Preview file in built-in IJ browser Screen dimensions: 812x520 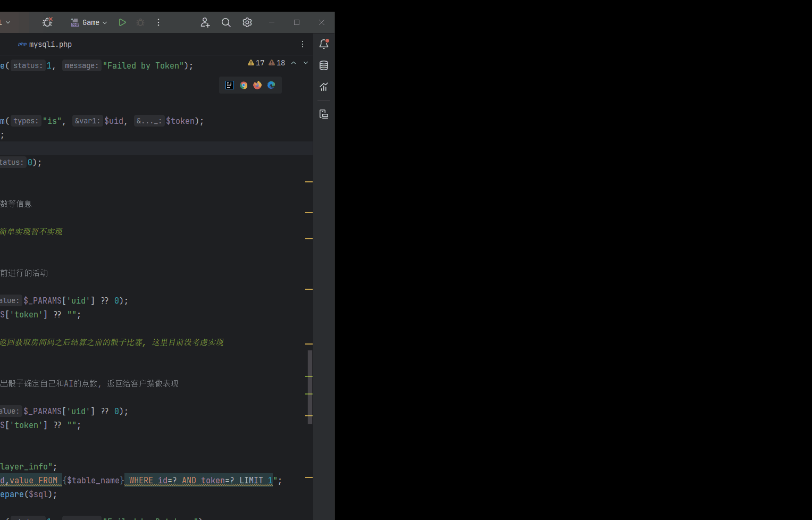click(230, 85)
